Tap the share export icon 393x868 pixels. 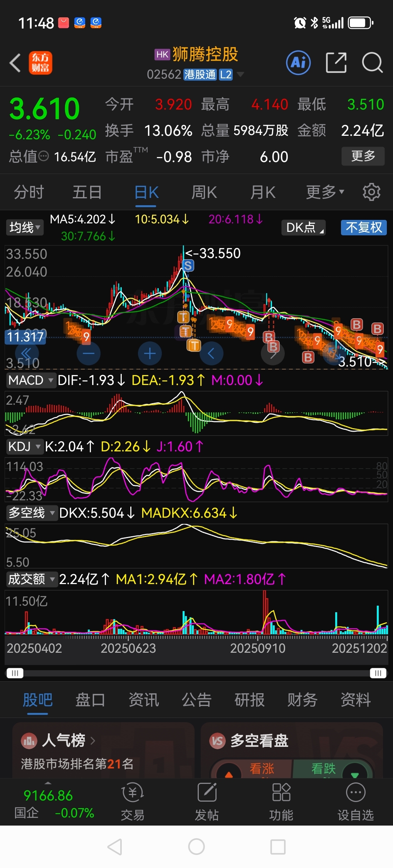click(x=336, y=62)
